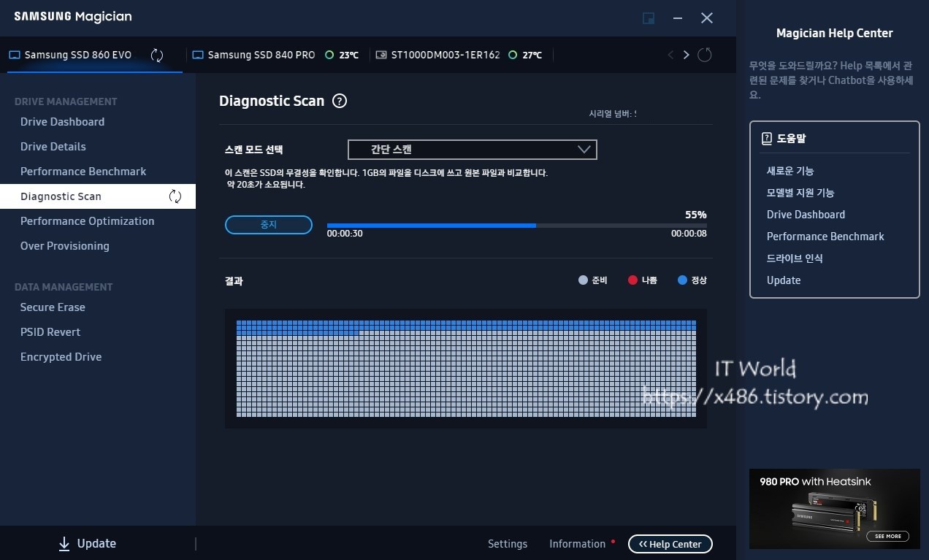This screenshot has width=929, height=560.
Task: Open 새로운 기능 help link
Action: point(790,171)
